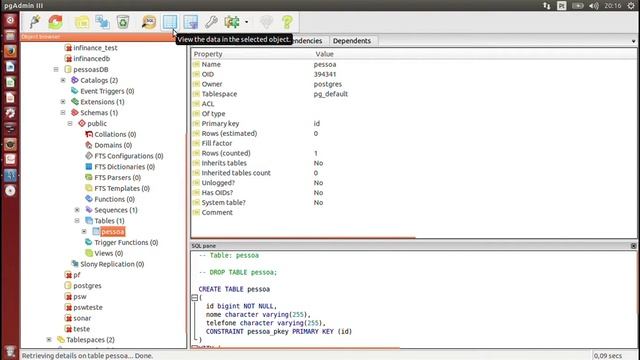Select the teste database

pos(81,329)
